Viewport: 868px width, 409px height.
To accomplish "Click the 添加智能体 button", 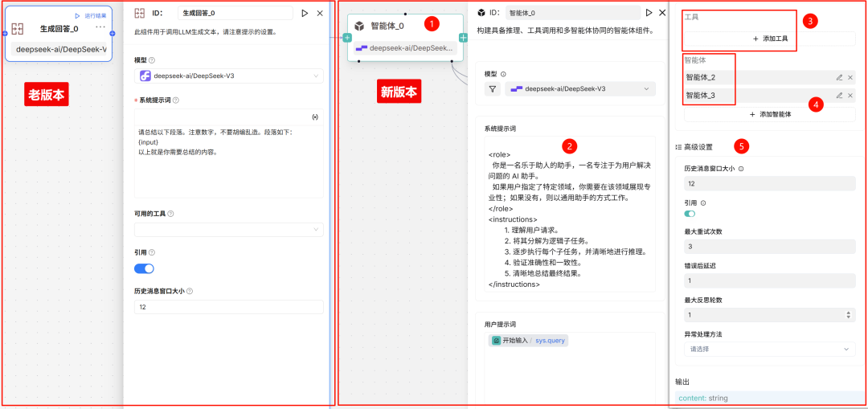I will [x=770, y=114].
